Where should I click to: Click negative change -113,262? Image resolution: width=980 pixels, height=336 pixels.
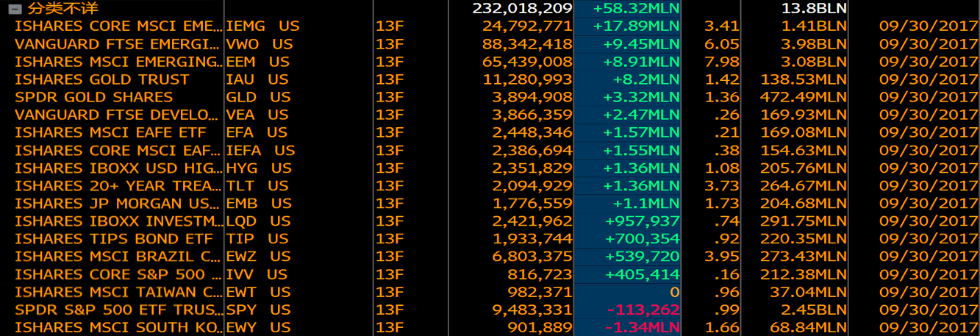tap(643, 309)
